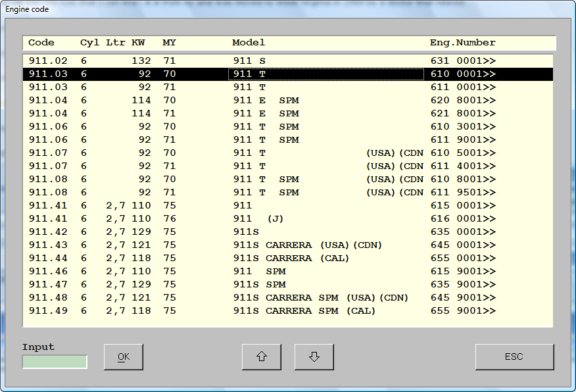Select row 911.02 for 911 S
Viewport: 576px width, 392px height.
287,61
